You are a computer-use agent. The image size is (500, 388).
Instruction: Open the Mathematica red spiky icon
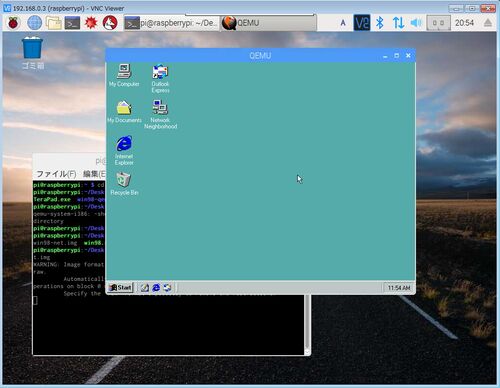pyautogui.click(x=91, y=23)
